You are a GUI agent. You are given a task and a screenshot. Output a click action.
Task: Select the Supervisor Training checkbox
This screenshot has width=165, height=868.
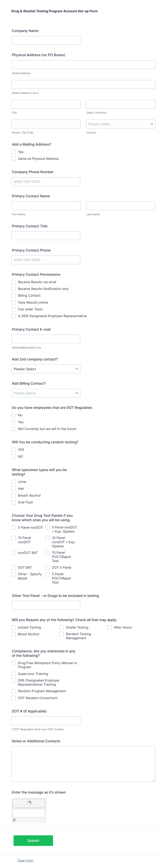14,674
